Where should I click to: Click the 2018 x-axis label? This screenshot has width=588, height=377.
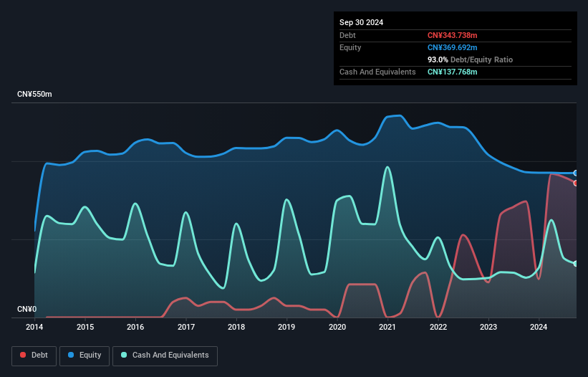(236, 327)
